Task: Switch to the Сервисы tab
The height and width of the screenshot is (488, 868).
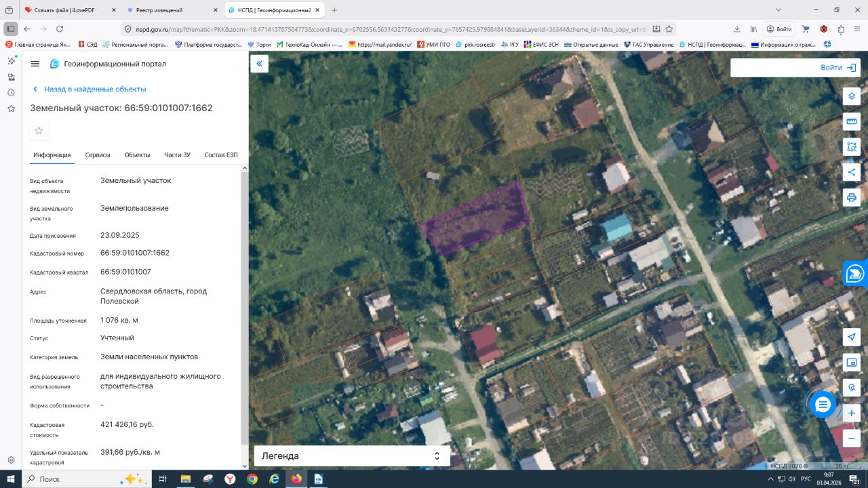Action: pos(98,155)
